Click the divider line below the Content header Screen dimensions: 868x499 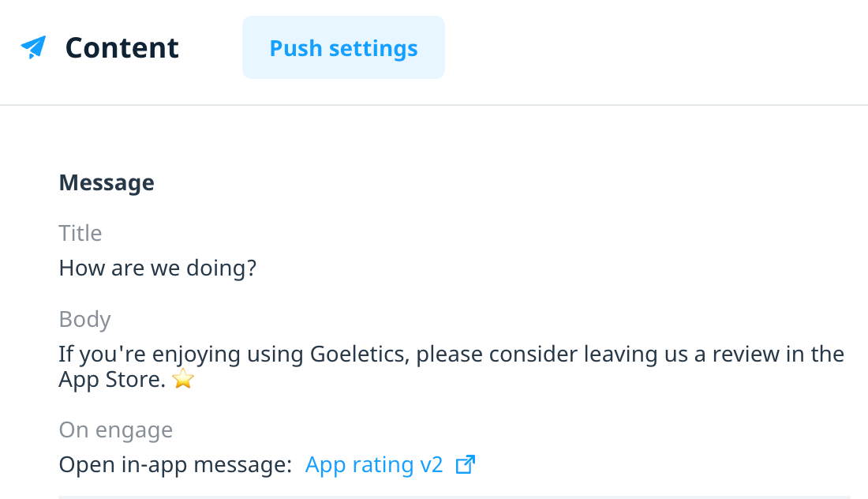tap(434, 105)
